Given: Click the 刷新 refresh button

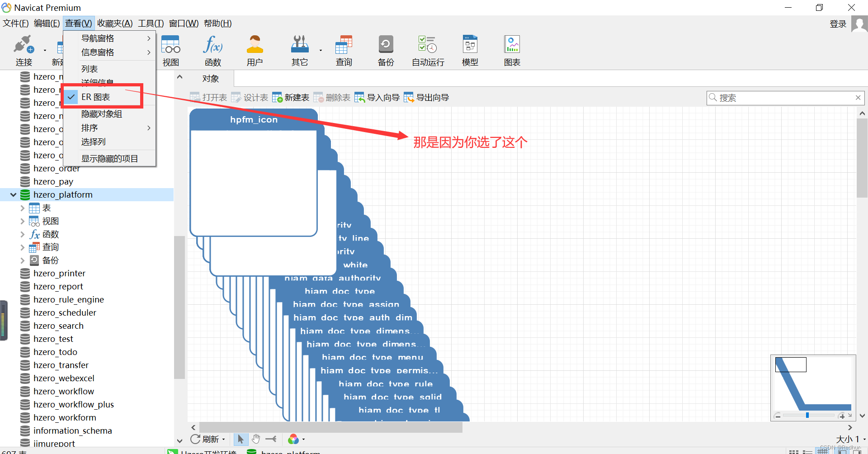Looking at the screenshot, I should (x=205, y=439).
